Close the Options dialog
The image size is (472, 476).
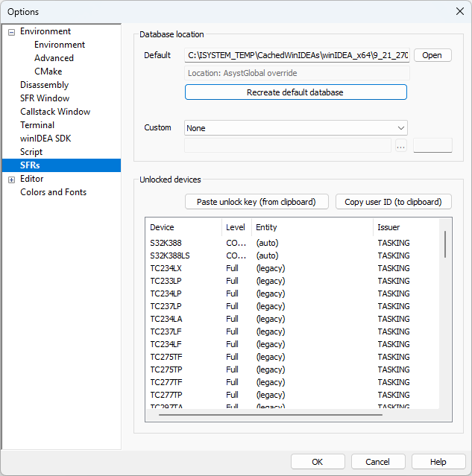[x=459, y=11]
